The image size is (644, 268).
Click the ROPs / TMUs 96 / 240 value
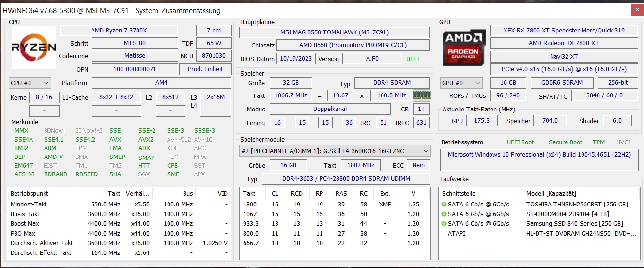508,95
